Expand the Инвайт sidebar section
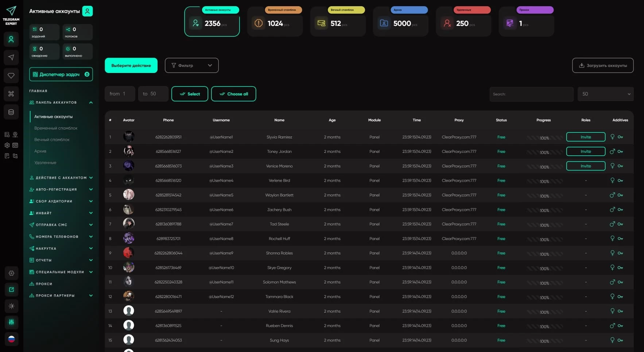 61,213
